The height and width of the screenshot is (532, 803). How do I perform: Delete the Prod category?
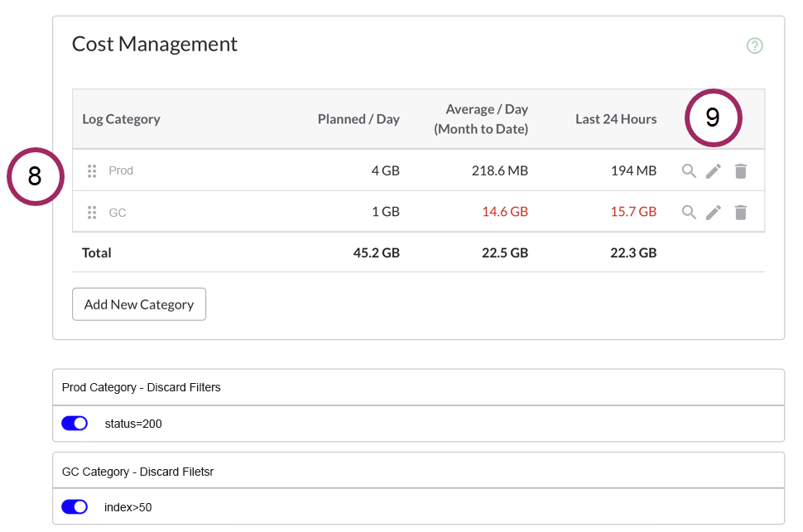click(x=740, y=170)
